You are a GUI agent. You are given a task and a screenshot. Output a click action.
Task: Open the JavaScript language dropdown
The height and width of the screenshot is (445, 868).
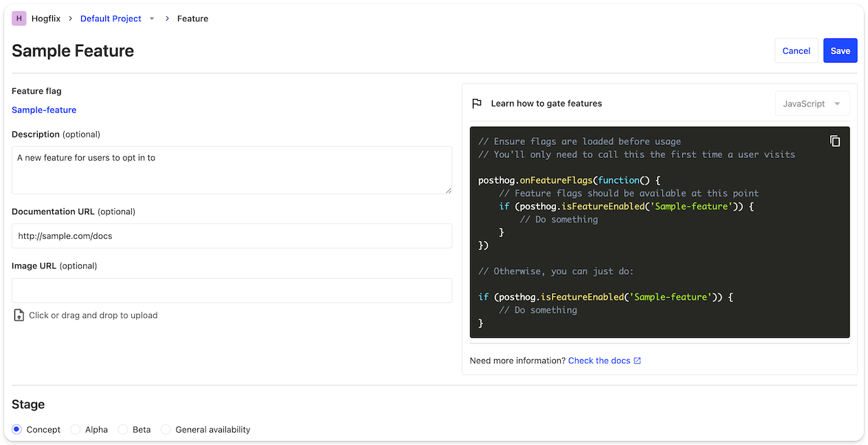coord(812,104)
